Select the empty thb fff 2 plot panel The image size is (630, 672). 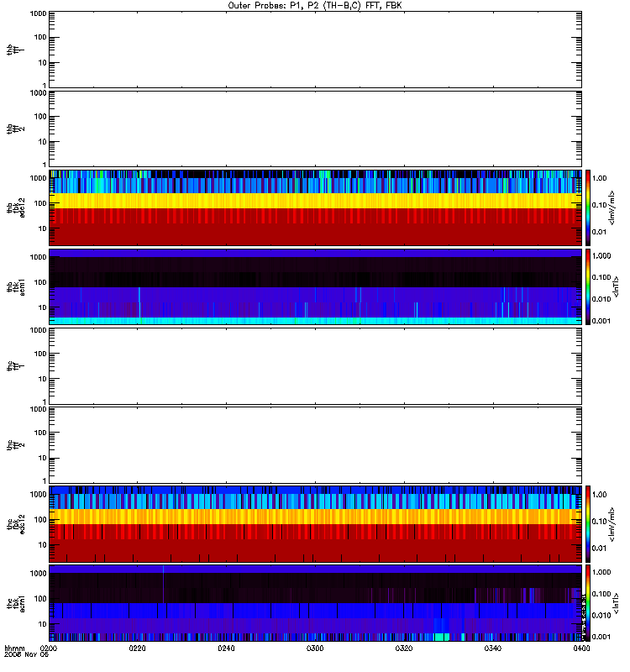pyautogui.click(x=315, y=129)
